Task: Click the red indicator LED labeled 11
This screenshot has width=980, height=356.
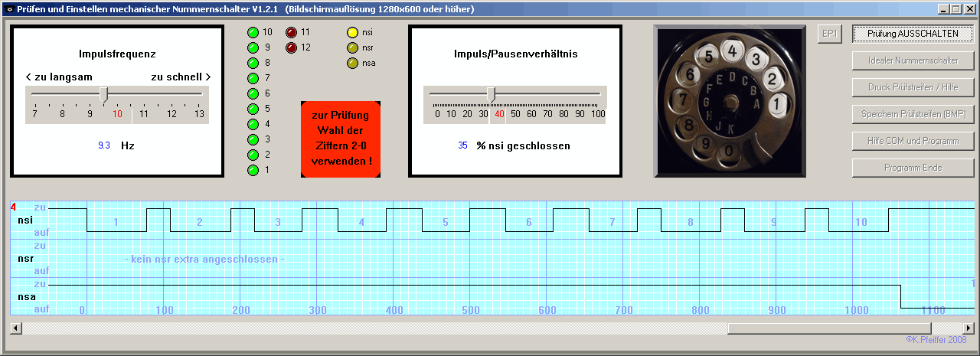Action: 291,33
